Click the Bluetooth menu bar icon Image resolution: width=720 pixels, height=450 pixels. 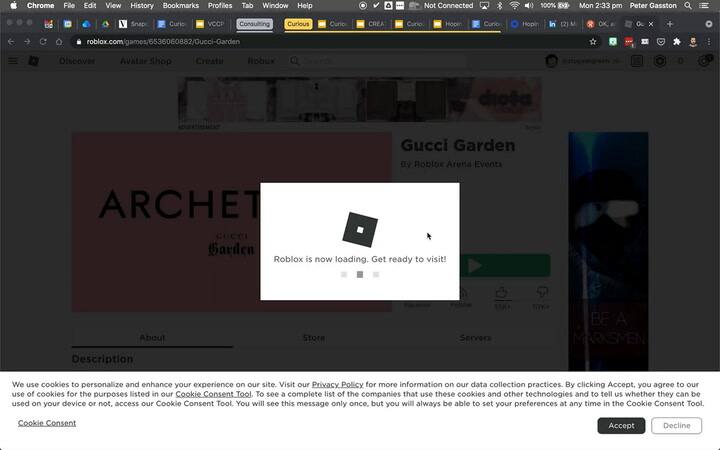pyautogui.click(x=500, y=6)
